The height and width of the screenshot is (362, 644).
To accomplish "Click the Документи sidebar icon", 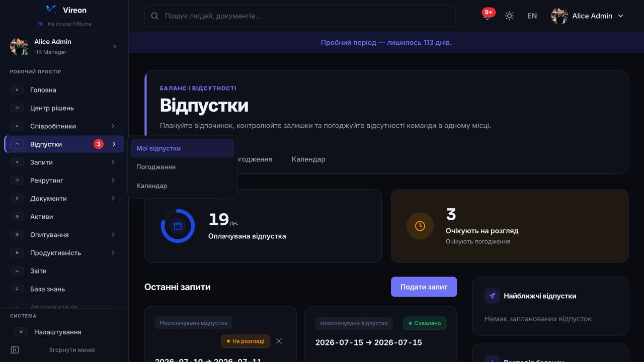I will coord(17,199).
